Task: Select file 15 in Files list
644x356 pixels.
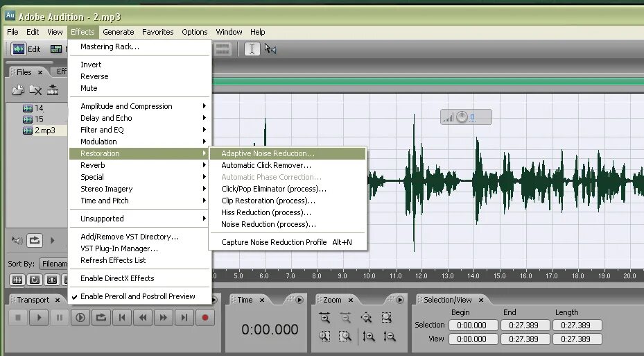Action: (39, 119)
